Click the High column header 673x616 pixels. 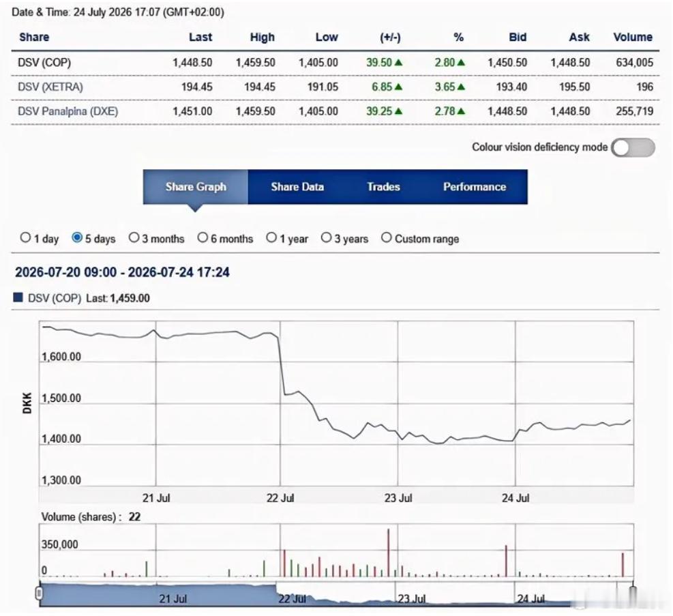[x=263, y=38]
